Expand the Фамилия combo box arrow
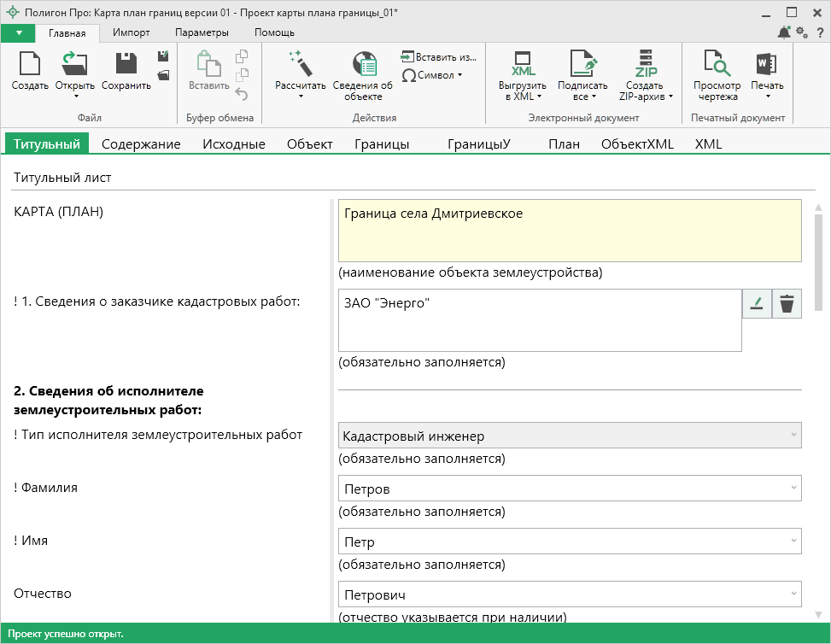This screenshot has height=644, width=831. (794, 489)
